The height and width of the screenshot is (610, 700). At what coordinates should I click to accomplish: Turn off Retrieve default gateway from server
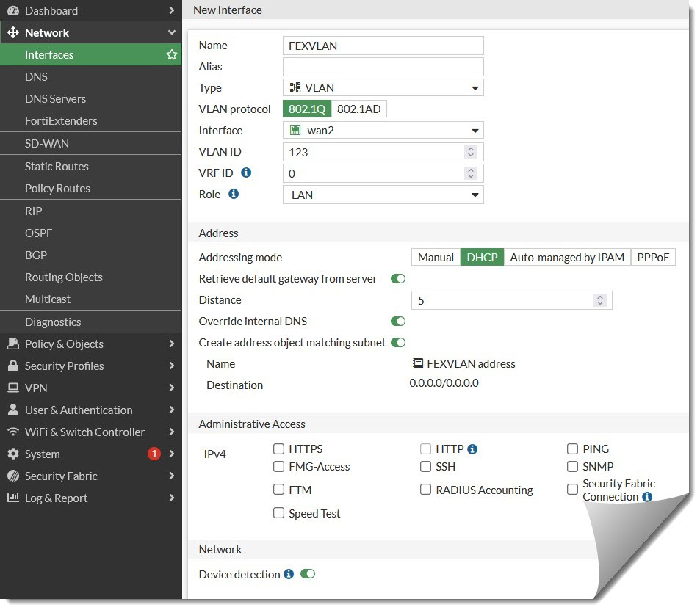click(x=397, y=279)
